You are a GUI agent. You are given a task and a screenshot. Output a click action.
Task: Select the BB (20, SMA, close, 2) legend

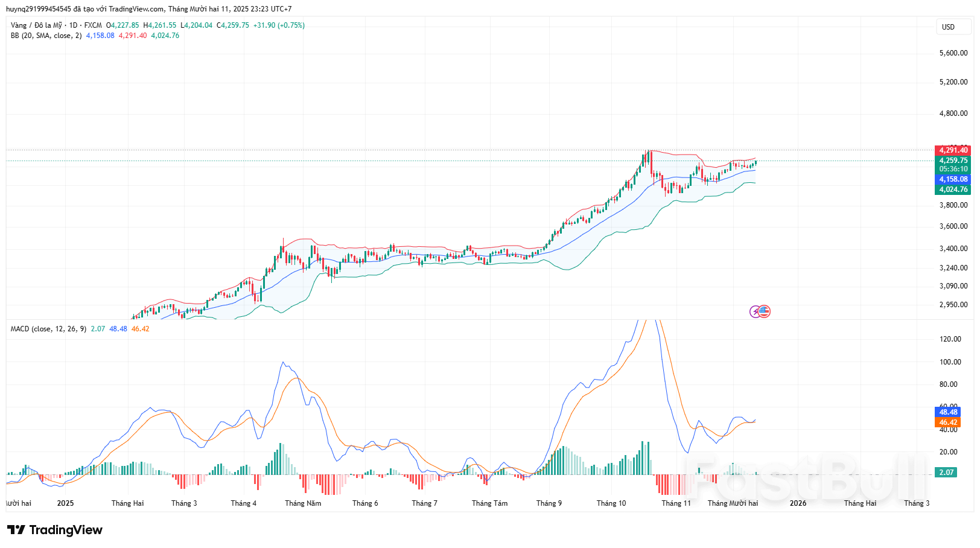(x=46, y=36)
